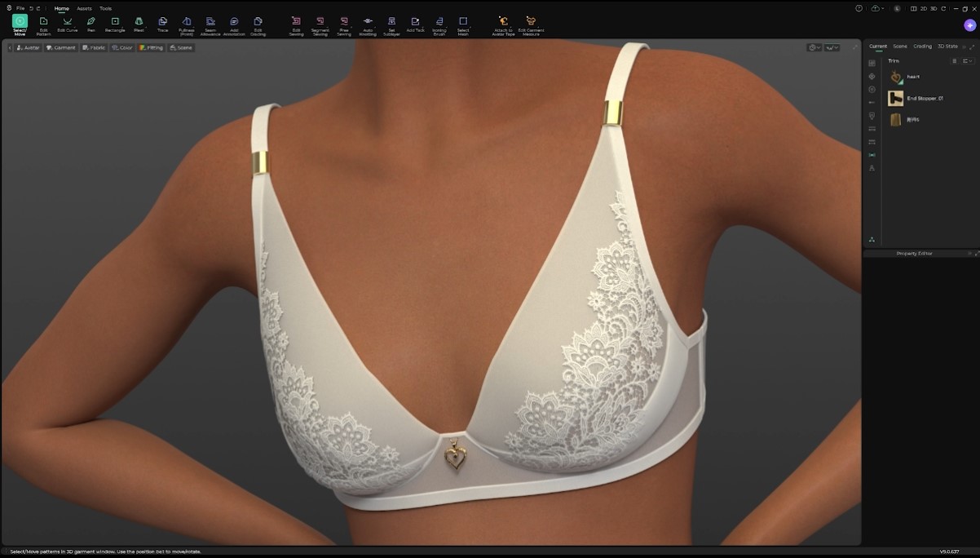The image size is (980, 558).
Task: Toggle list view in the Trim panel
Action: click(955, 61)
